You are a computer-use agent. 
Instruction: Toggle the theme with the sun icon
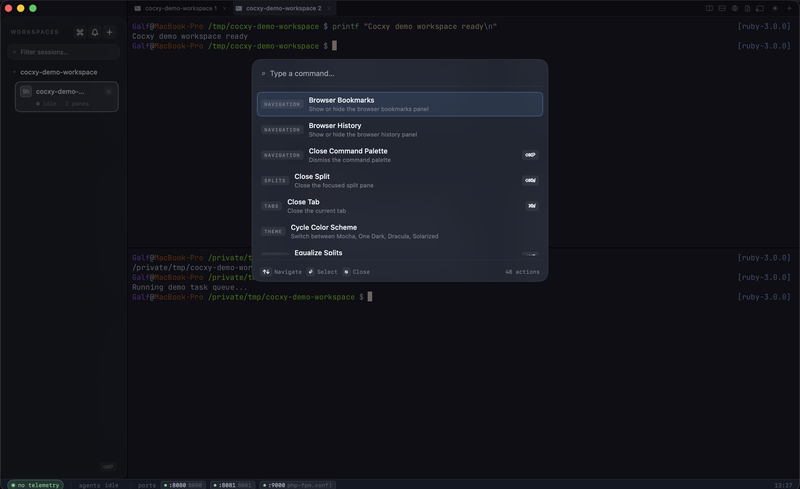click(775, 8)
